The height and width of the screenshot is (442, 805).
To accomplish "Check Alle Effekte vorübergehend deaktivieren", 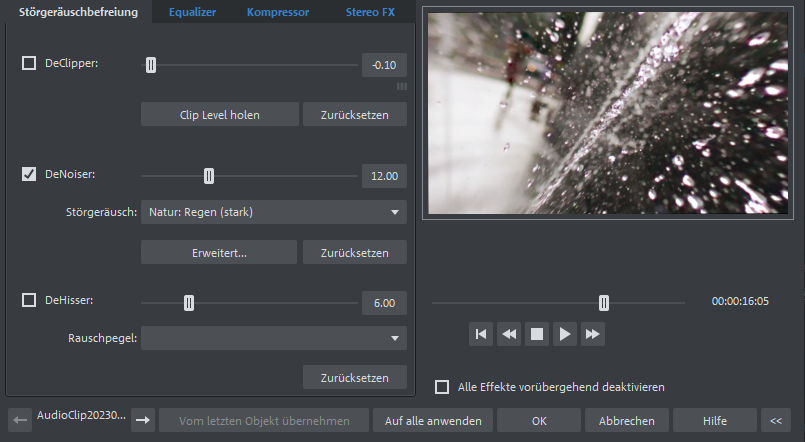I will pos(442,387).
